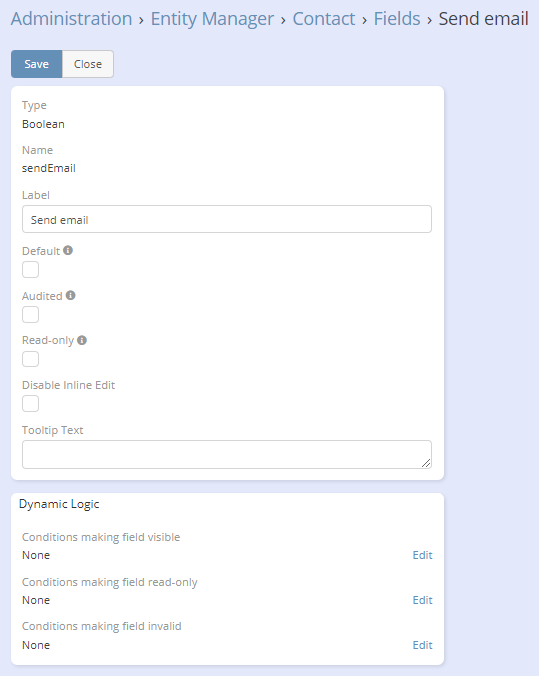Navigate to the Contact breadcrumb
This screenshot has height=676, width=539.
pyautogui.click(x=324, y=19)
